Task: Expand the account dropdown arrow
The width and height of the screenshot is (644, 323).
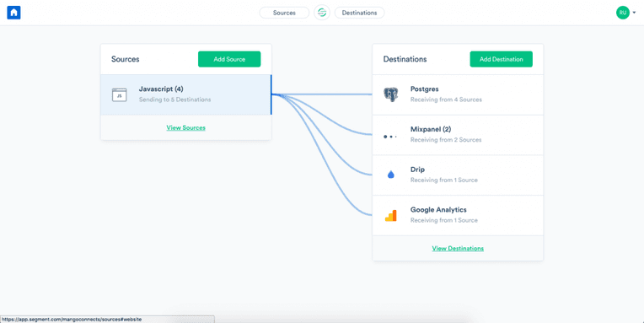Action: 634,13
